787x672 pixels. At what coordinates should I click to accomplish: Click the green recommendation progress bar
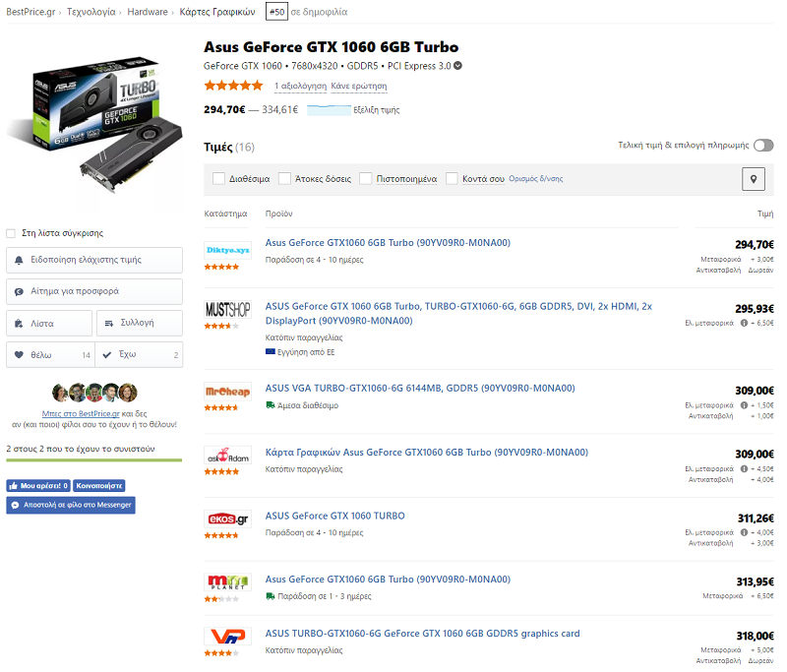pos(94,459)
